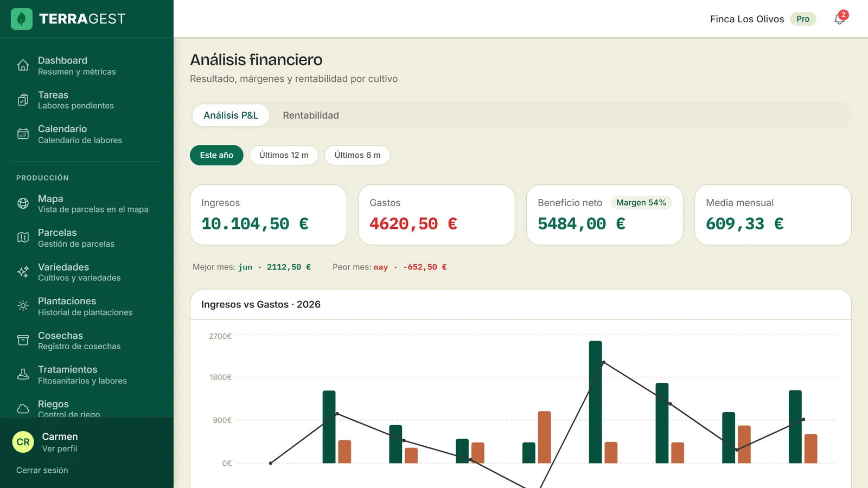Click the Gastos value 4620,50 €
This screenshot has height=488, width=868.
(413, 223)
